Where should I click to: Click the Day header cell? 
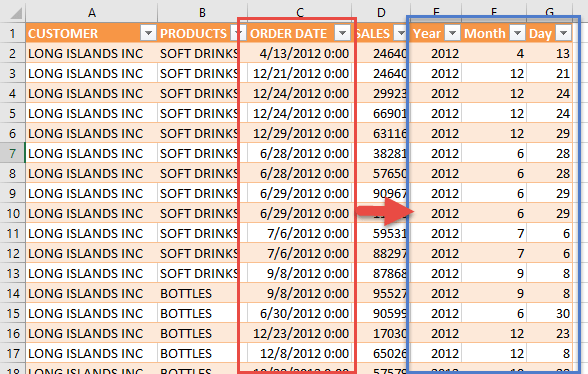(x=550, y=33)
